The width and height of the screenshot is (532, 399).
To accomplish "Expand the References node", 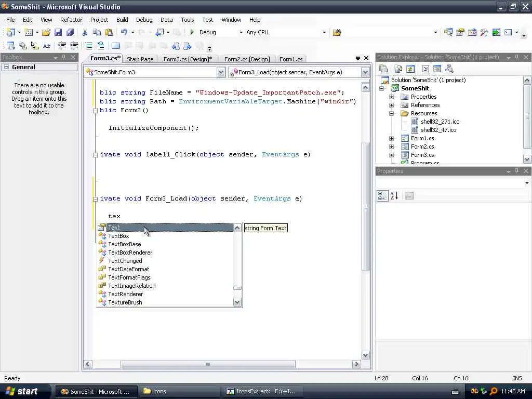I will coord(392,105).
